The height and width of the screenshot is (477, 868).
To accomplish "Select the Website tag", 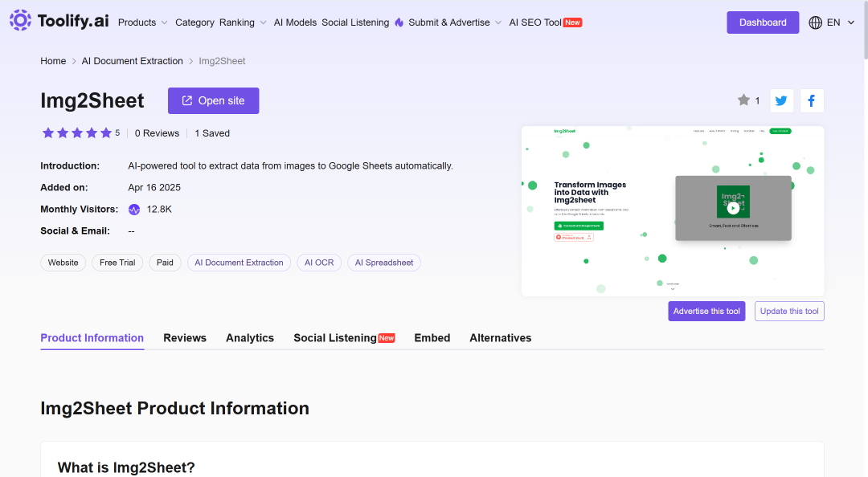I will (63, 263).
